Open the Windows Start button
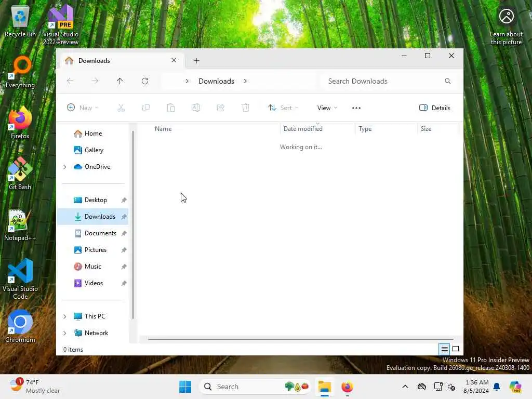This screenshot has height=399, width=532. (x=185, y=387)
